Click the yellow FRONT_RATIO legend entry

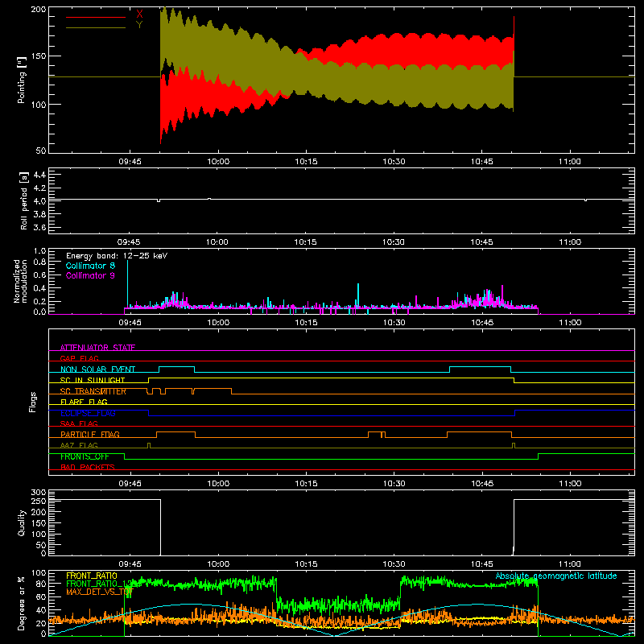(92, 576)
